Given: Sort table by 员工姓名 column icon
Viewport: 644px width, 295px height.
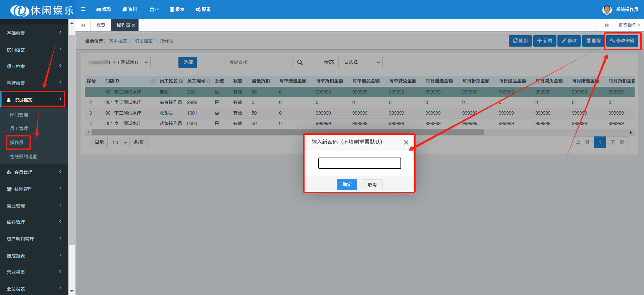Looking at the screenshot, I should point(181,81).
